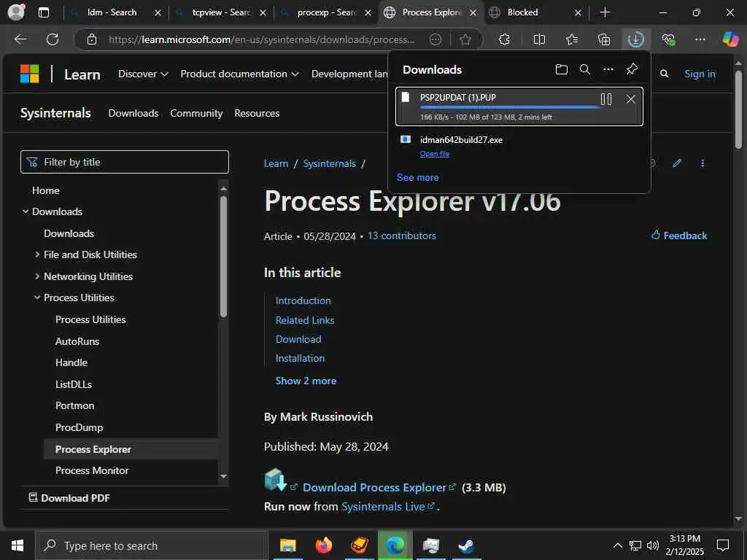
Task: Click the Sign in link
Action: [x=700, y=74]
